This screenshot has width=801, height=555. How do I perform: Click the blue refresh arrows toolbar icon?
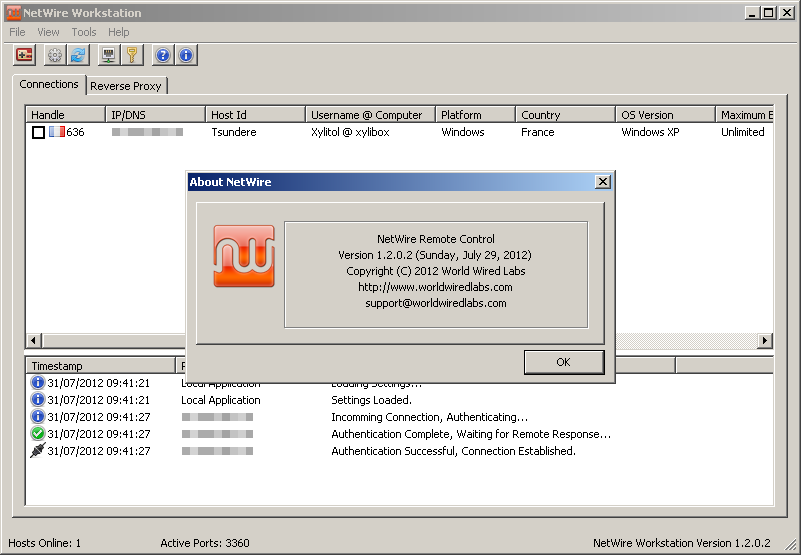pos(78,55)
